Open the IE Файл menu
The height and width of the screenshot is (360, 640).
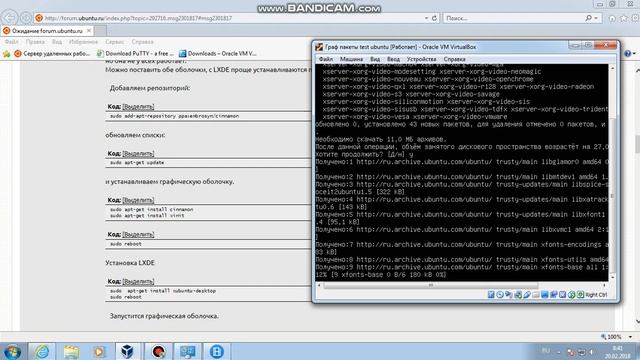tap(11, 42)
